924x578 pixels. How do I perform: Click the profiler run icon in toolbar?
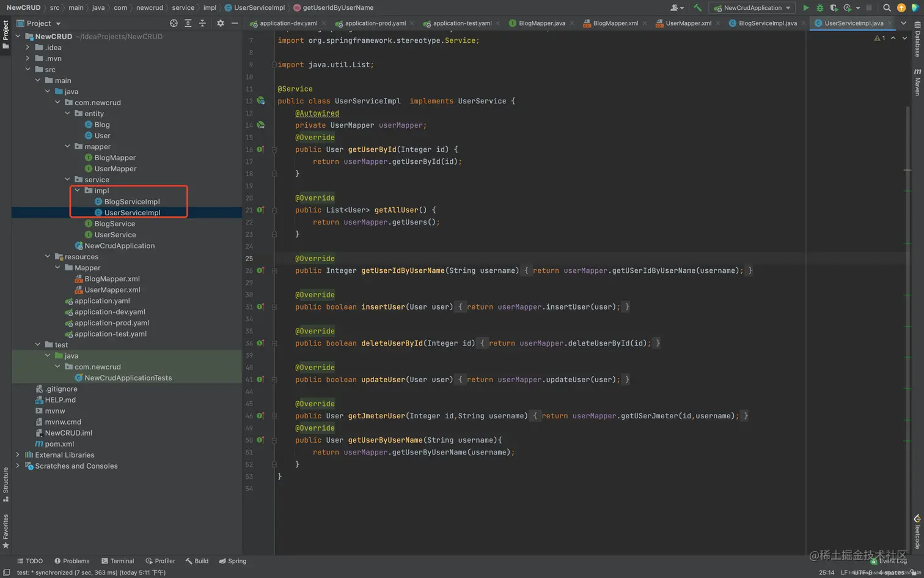pos(848,7)
